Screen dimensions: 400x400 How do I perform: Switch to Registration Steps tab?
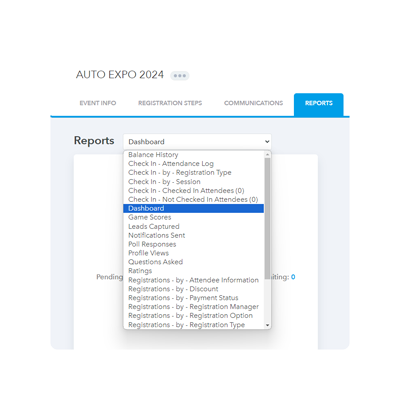(170, 103)
